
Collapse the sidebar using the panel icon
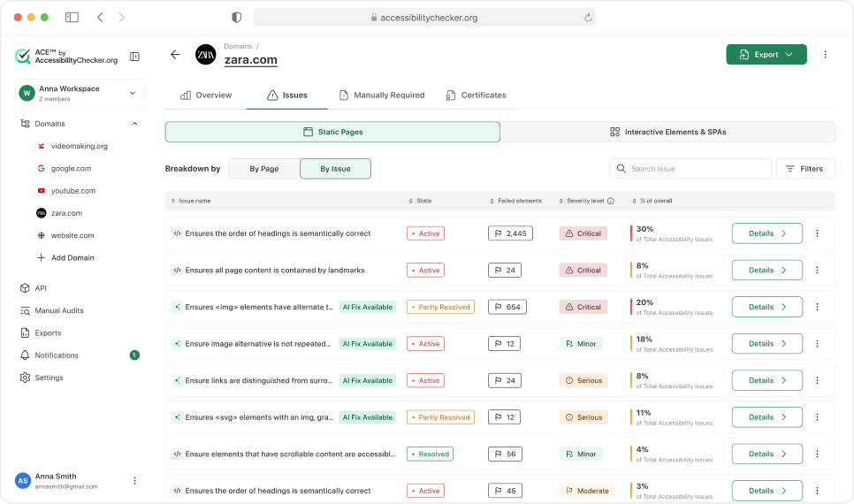[134, 57]
